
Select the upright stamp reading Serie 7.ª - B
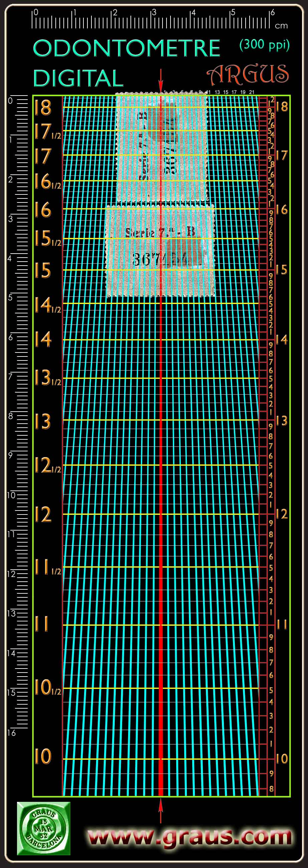(x=160, y=250)
